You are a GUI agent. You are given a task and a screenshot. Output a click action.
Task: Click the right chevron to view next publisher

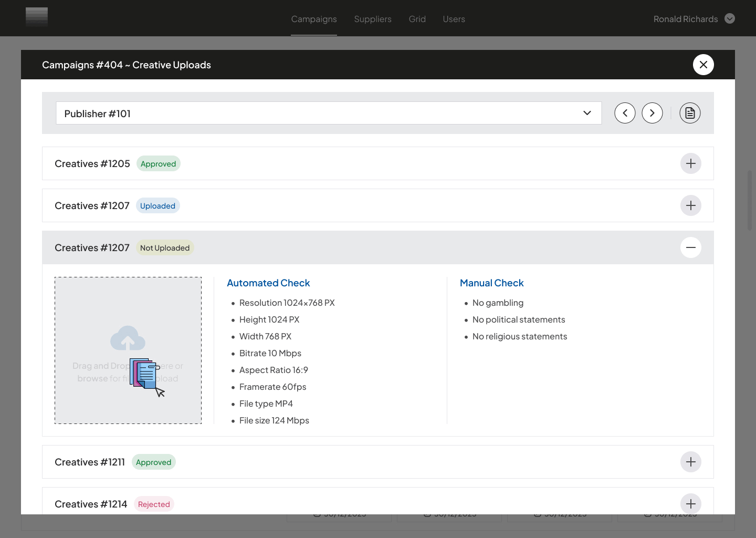[x=652, y=113]
